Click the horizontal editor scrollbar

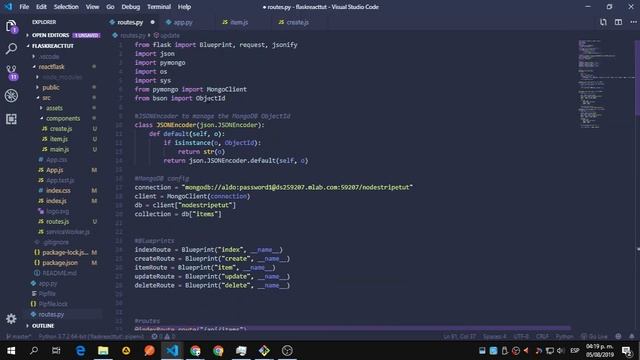pos(353,328)
